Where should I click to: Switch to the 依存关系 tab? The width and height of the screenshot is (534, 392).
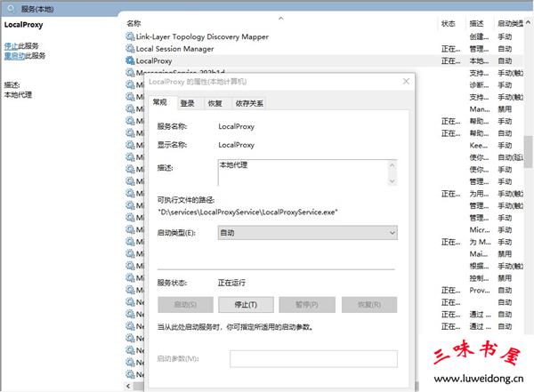click(248, 103)
